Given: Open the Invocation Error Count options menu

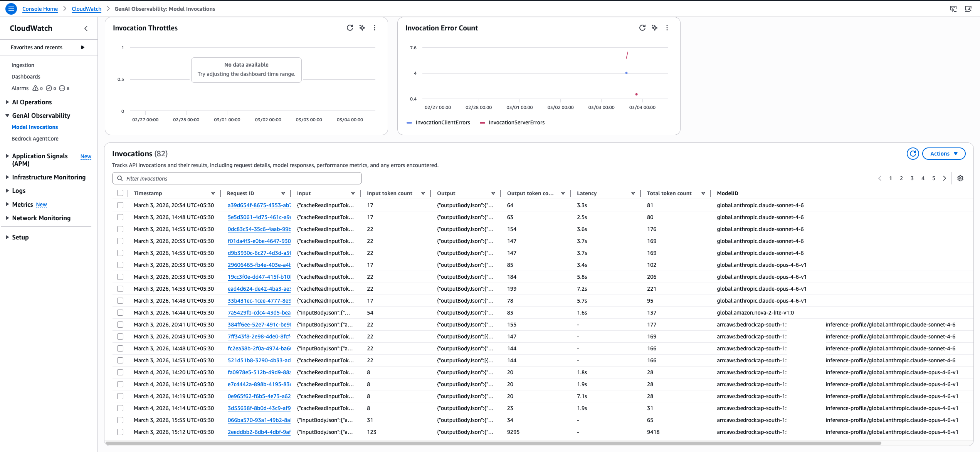Looking at the screenshot, I should tap(667, 28).
